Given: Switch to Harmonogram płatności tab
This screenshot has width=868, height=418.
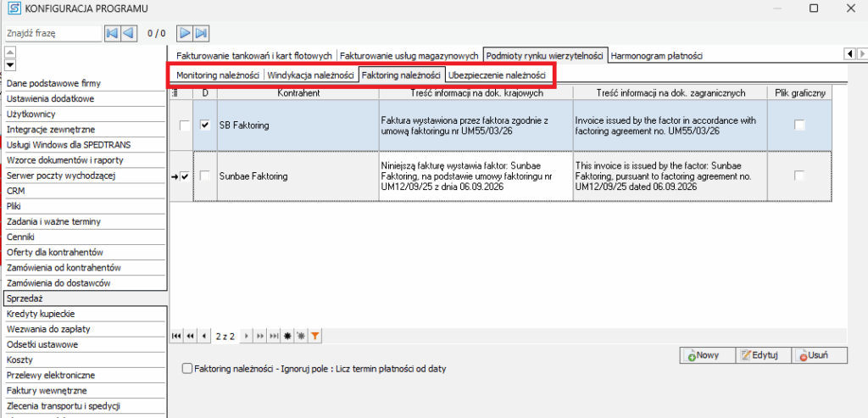Looking at the screenshot, I should [x=657, y=55].
